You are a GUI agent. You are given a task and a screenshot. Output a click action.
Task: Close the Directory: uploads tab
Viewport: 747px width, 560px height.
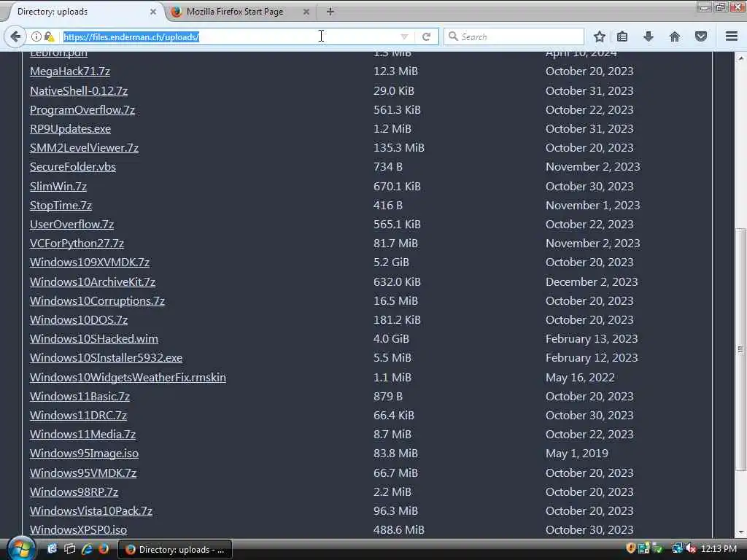point(153,12)
